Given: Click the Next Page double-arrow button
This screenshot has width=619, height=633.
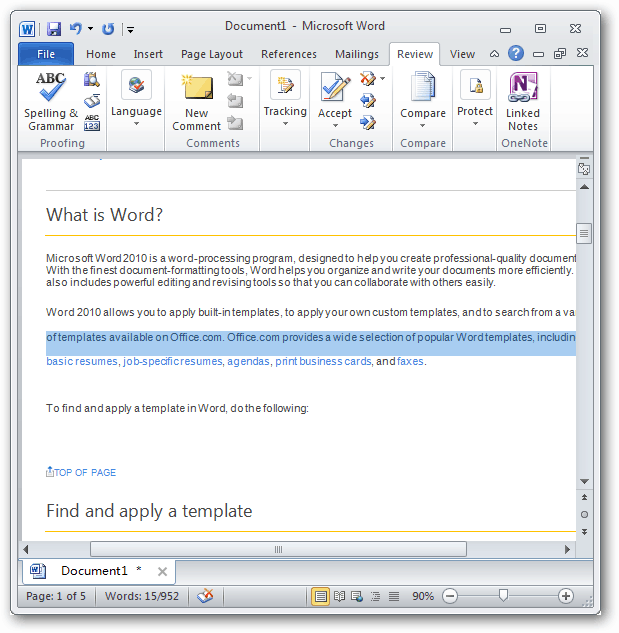Looking at the screenshot, I should 584,532.
